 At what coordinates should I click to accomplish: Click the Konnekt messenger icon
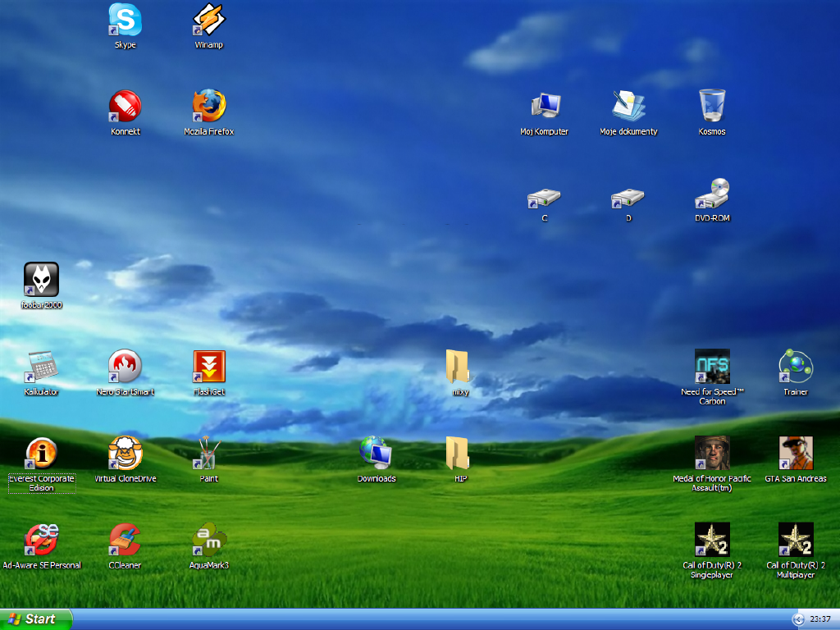pyautogui.click(x=125, y=107)
